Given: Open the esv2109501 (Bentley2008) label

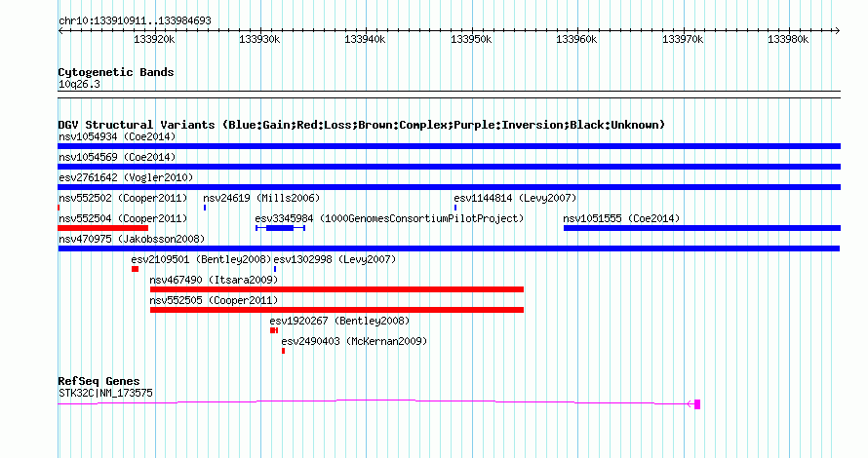Looking at the screenshot, I should 202,259.
